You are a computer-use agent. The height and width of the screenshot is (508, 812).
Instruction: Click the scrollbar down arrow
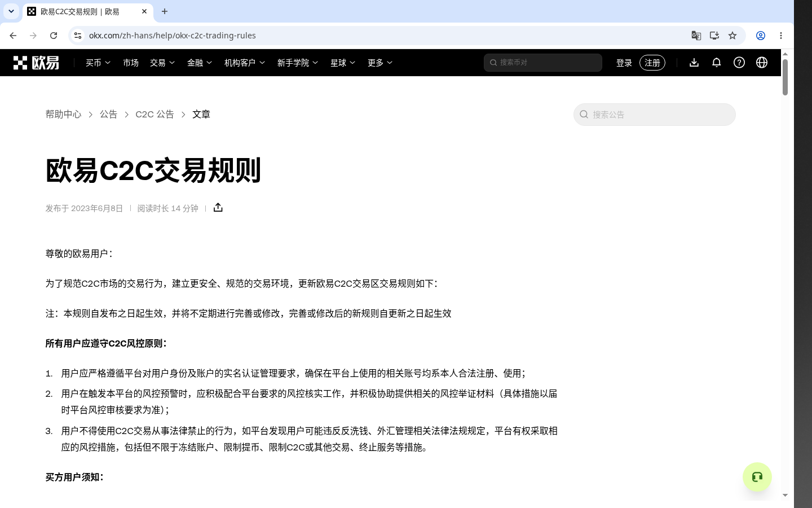tap(785, 495)
